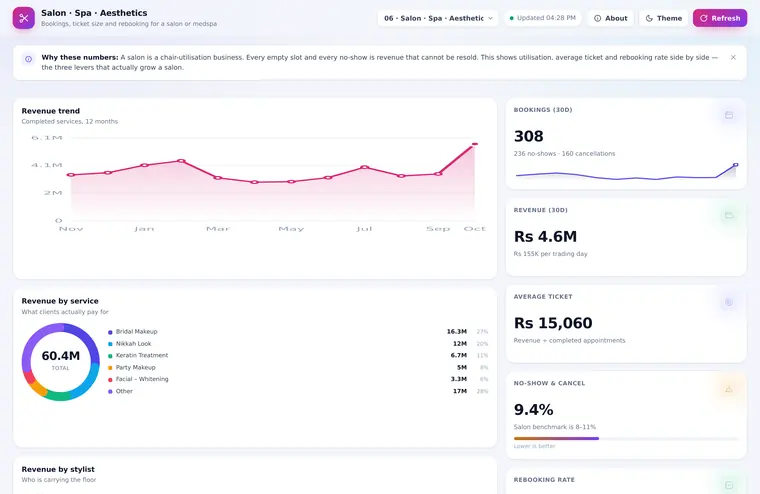760x494 pixels.
Task: Click the 9.4% no-show value
Action: pyautogui.click(x=534, y=410)
